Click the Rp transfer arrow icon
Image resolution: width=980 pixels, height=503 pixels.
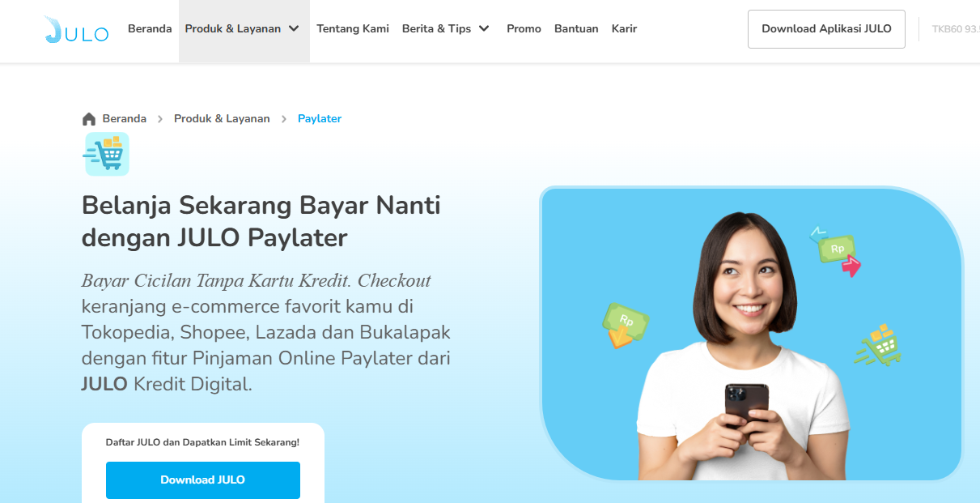coord(836,252)
